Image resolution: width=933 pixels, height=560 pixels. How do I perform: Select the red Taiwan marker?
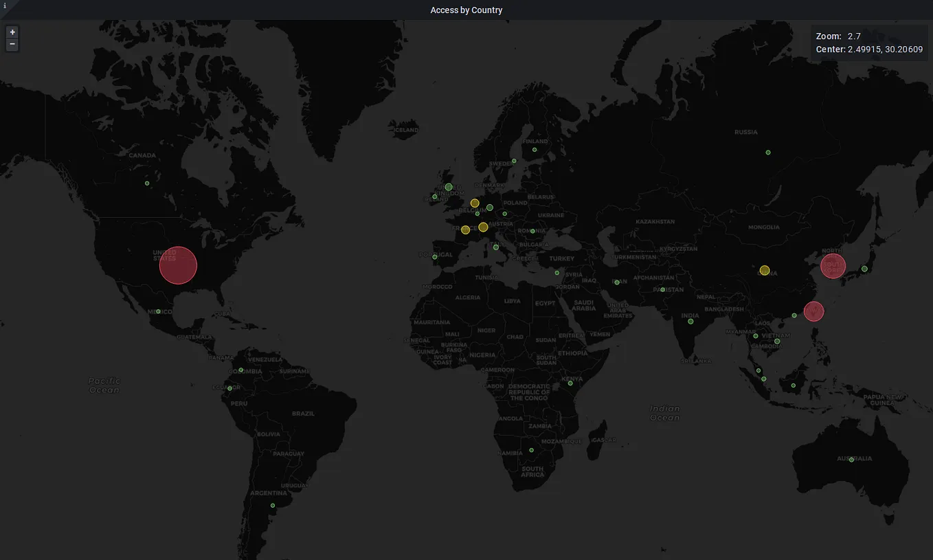click(x=813, y=311)
